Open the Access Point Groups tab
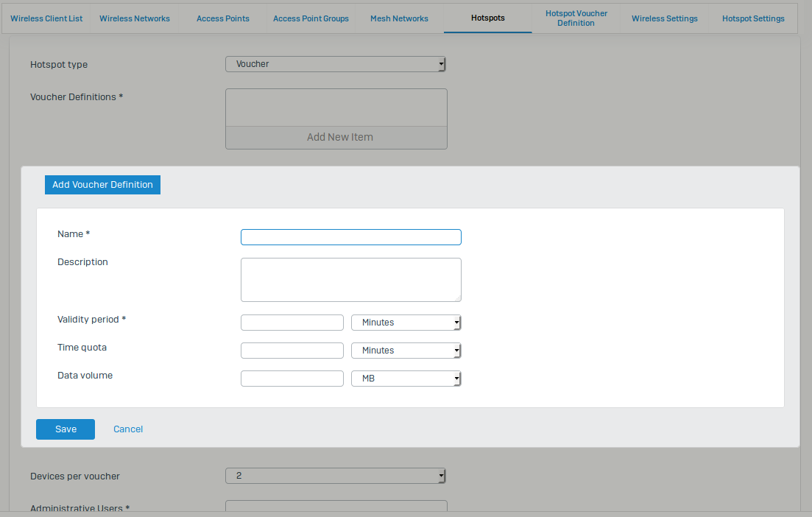The image size is (812, 517). coord(311,18)
